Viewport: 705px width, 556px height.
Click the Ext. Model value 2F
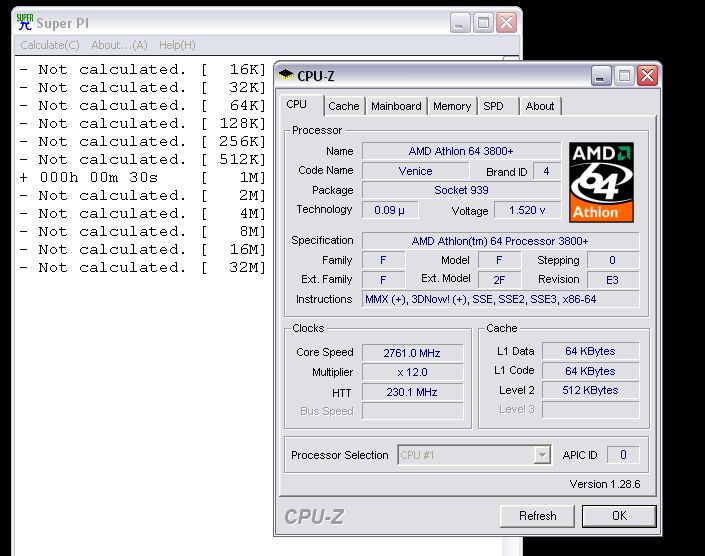click(499, 280)
